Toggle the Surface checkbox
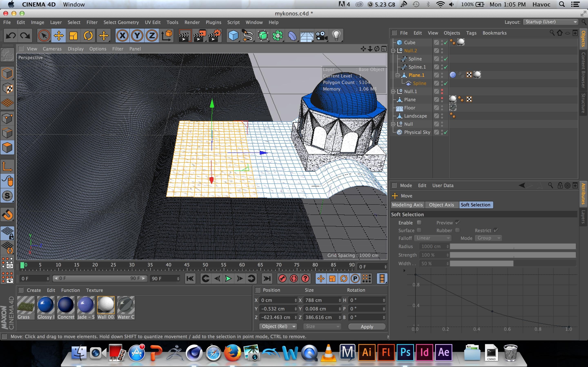The image size is (588, 367). click(x=419, y=230)
